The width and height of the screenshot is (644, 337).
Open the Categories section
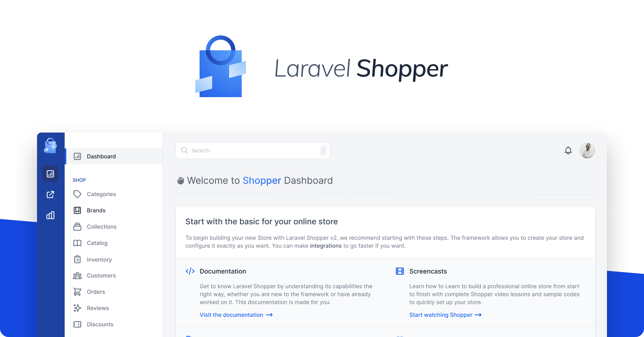click(x=101, y=193)
